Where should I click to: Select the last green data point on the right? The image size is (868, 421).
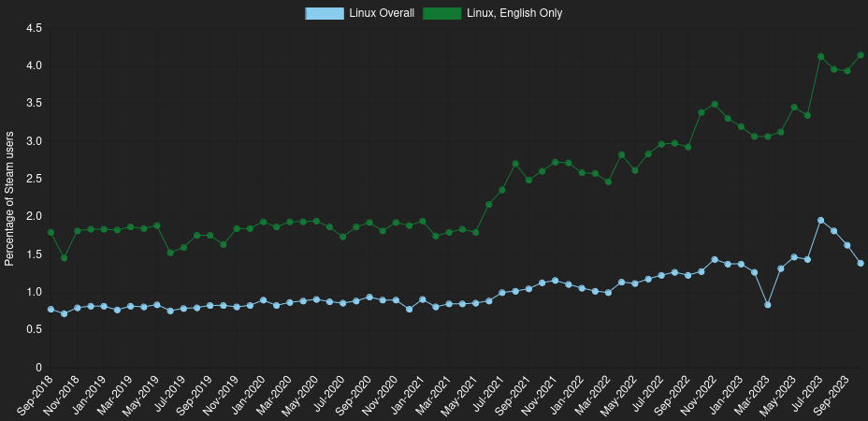860,55
